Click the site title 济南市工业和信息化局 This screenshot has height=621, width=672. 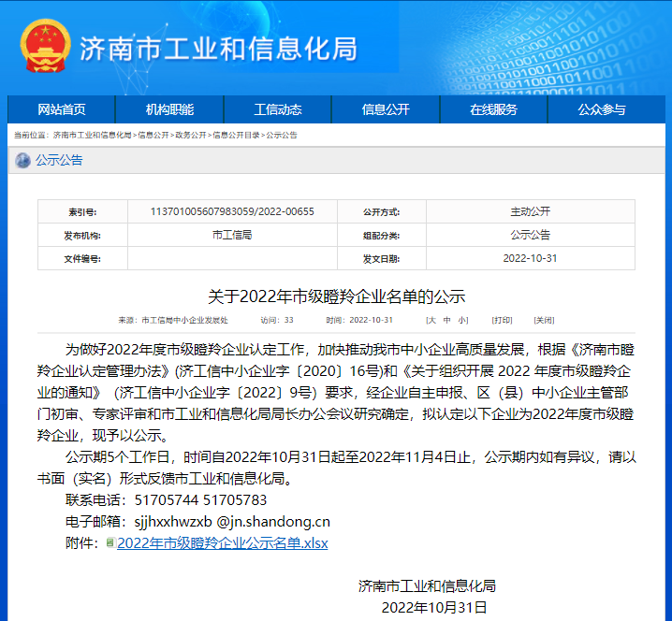[x=219, y=49]
